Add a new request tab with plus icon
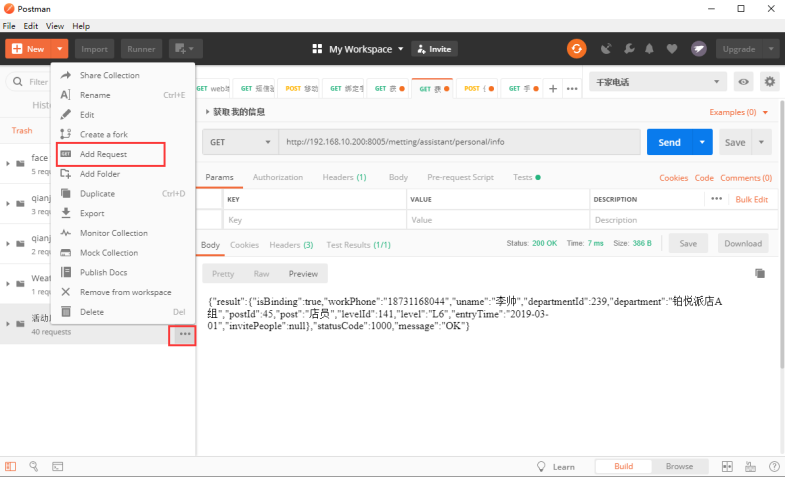The height and width of the screenshot is (478, 786). 553,89
